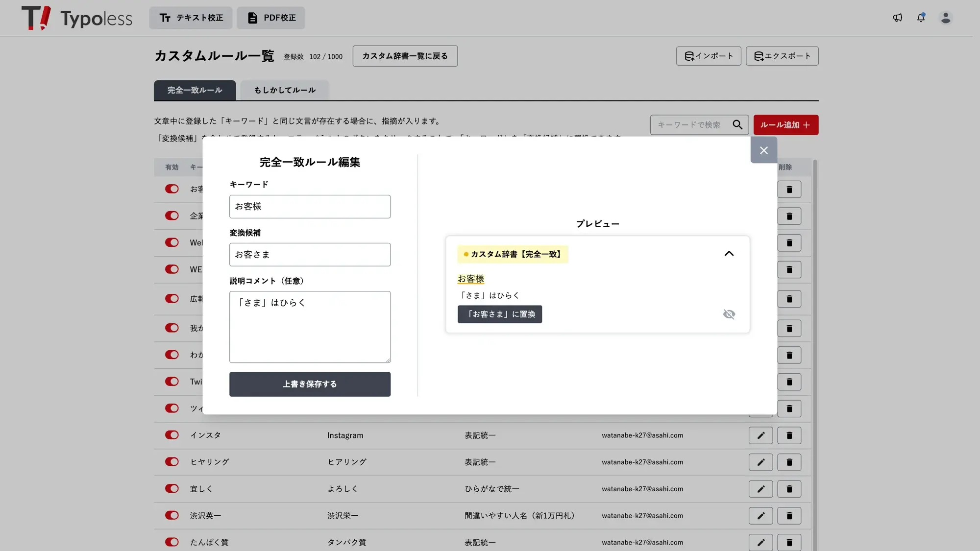Click the 変換候補 input field

(x=310, y=255)
